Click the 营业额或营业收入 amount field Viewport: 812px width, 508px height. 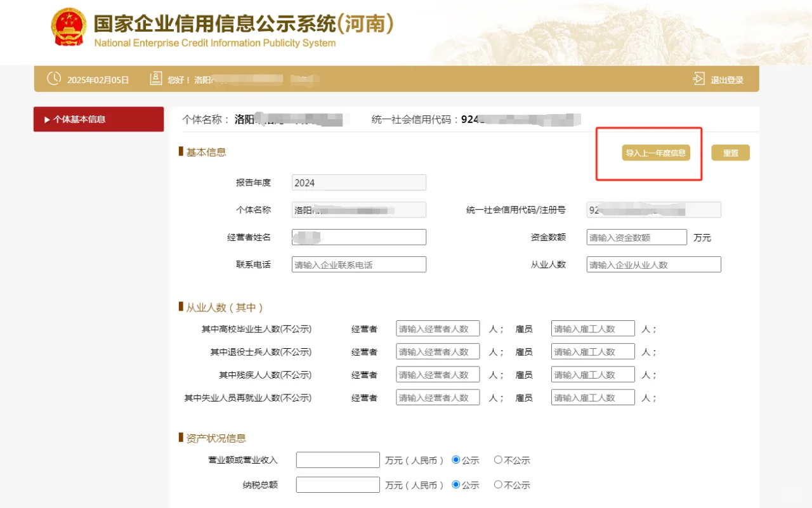(x=338, y=460)
